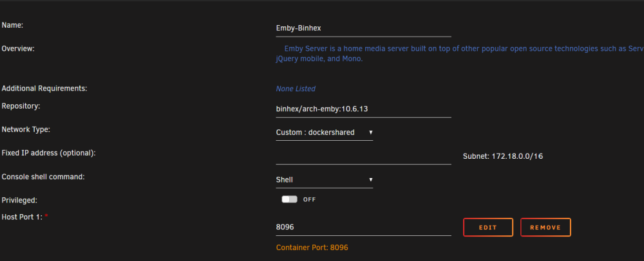644x261 pixels.
Task: Click the REMOVE button for Host Port 1
Action: point(545,228)
